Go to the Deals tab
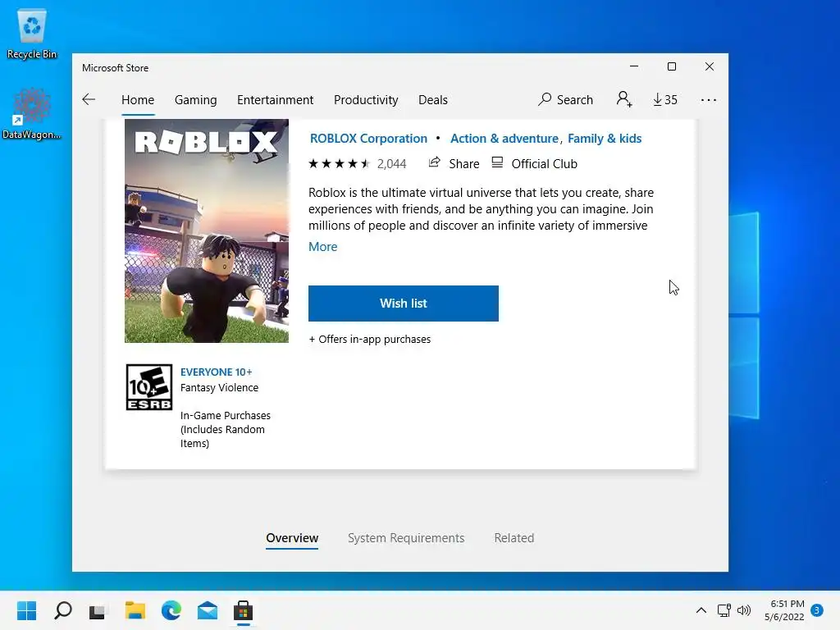Image resolution: width=840 pixels, height=630 pixels. [x=433, y=100]
